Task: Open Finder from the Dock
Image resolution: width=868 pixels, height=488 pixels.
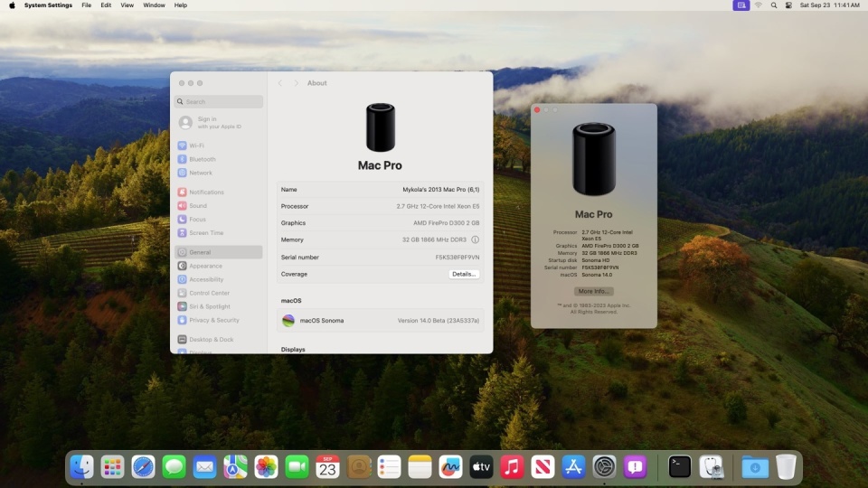Action: [x=82, y=467]
